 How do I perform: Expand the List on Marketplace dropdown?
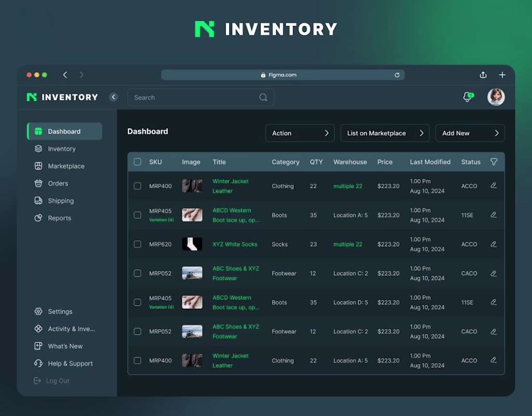pyautogui.click(x=385, y=133)
